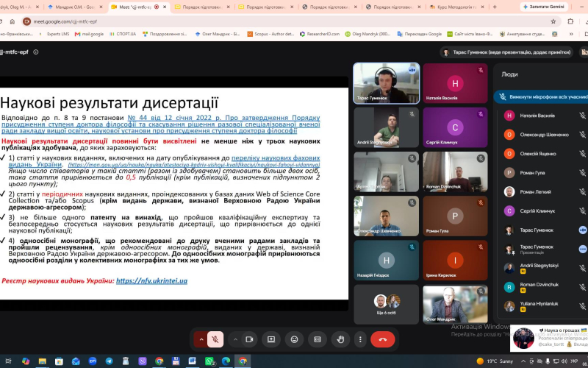This screenshot has width=588, height=368.
Task: Expand hidden bookmarks chevron
Action: click(x=571, y=34)
